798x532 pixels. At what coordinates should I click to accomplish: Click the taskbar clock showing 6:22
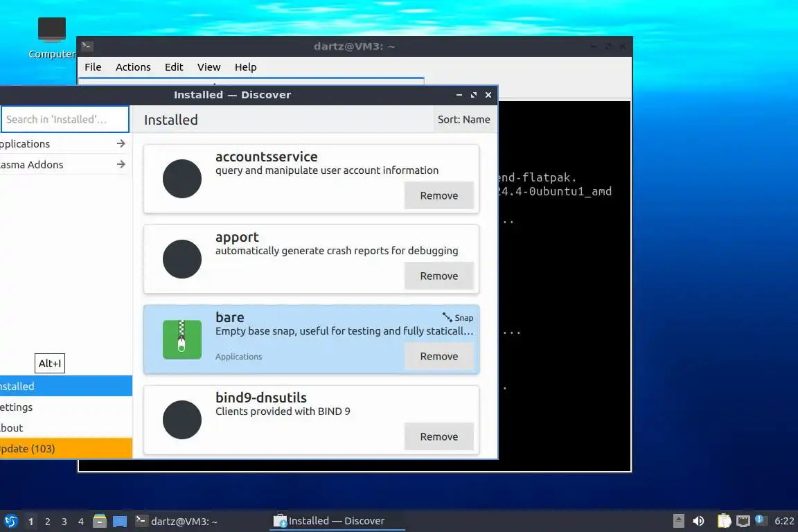click(x=783, y=521)
